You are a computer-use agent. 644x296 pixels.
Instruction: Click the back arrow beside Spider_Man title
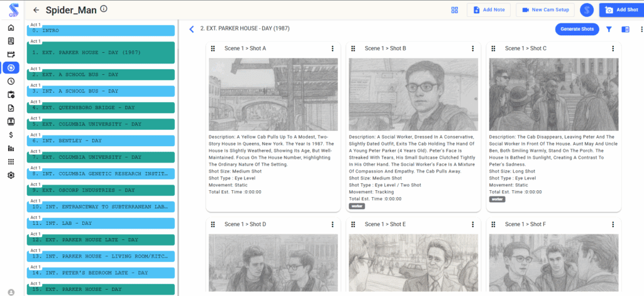coord(36,10)
